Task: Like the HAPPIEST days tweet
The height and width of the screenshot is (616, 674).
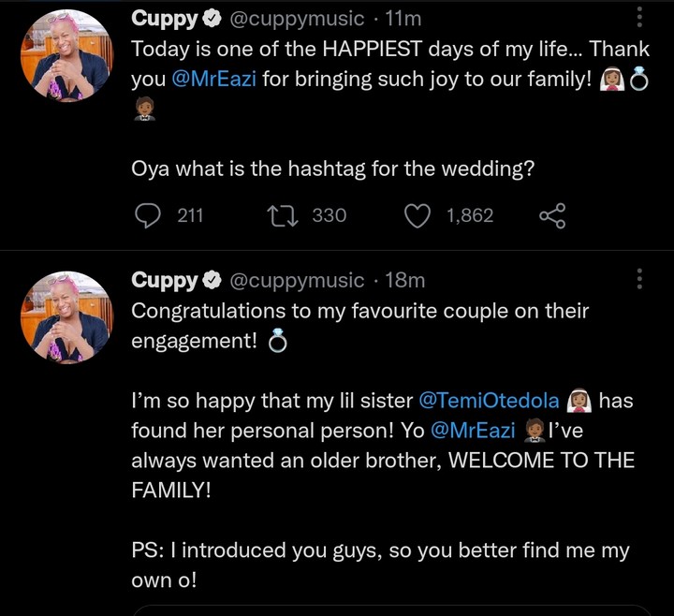Action: 417,216
